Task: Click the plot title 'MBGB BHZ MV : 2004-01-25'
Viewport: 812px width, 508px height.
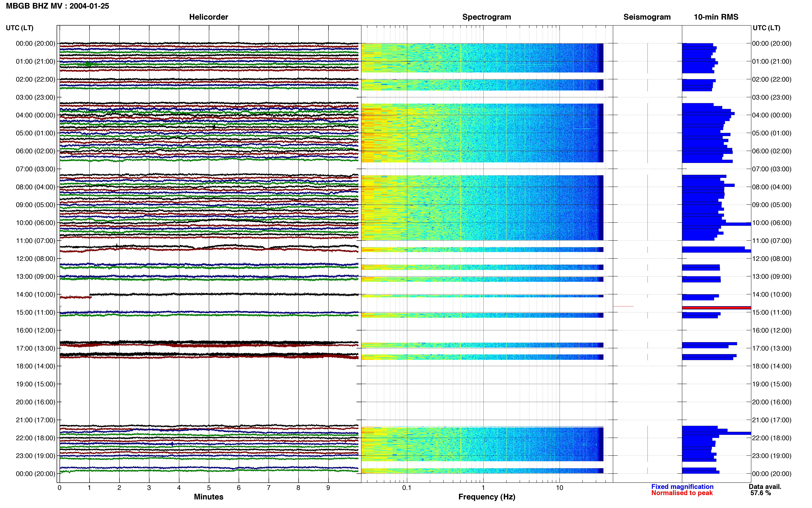Action: click(x=57, y=6)
